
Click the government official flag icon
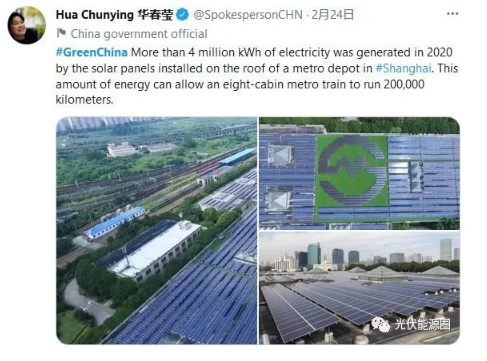(x=61, y=33)
